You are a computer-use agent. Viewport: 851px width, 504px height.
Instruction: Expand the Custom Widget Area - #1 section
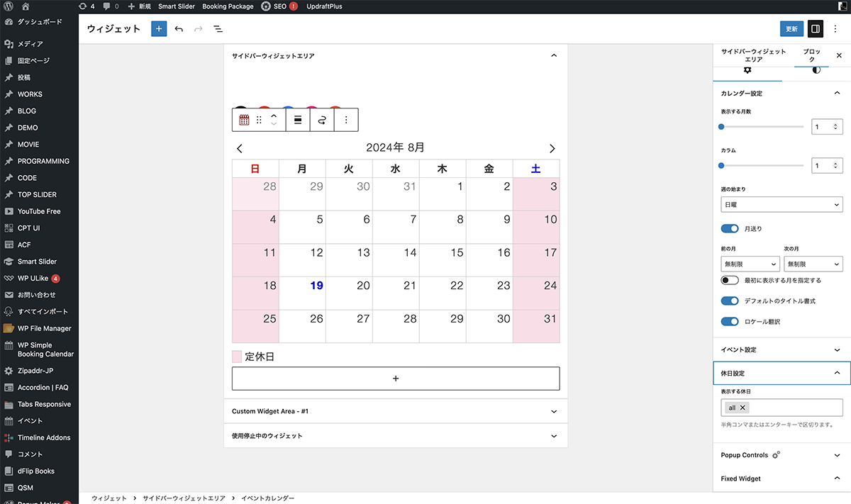(396, 411)
